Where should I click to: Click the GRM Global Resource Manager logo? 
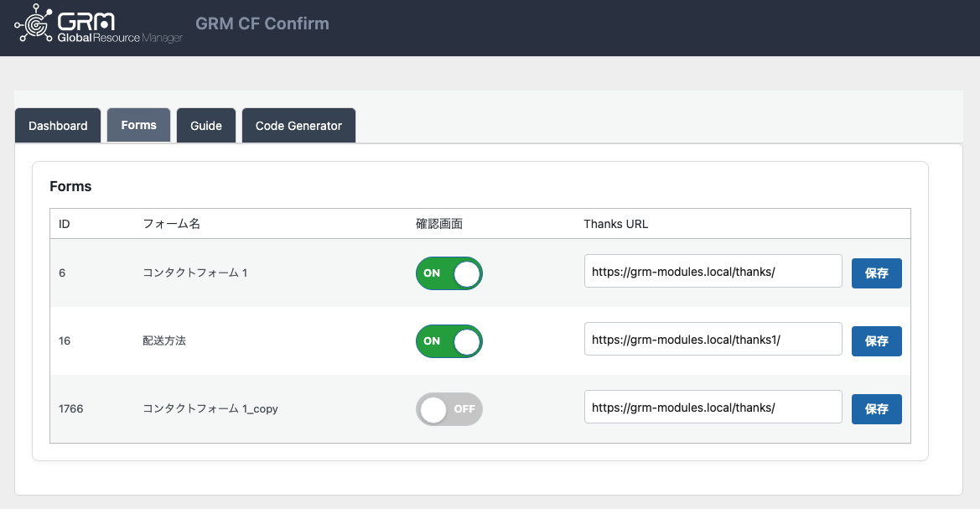[x=98, y=23]
